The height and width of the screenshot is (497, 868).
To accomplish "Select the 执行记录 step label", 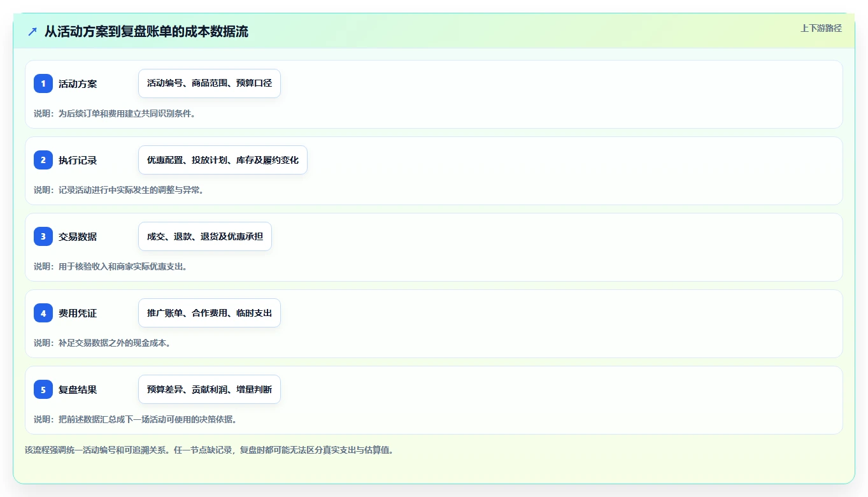I will [x=78, y=160].
